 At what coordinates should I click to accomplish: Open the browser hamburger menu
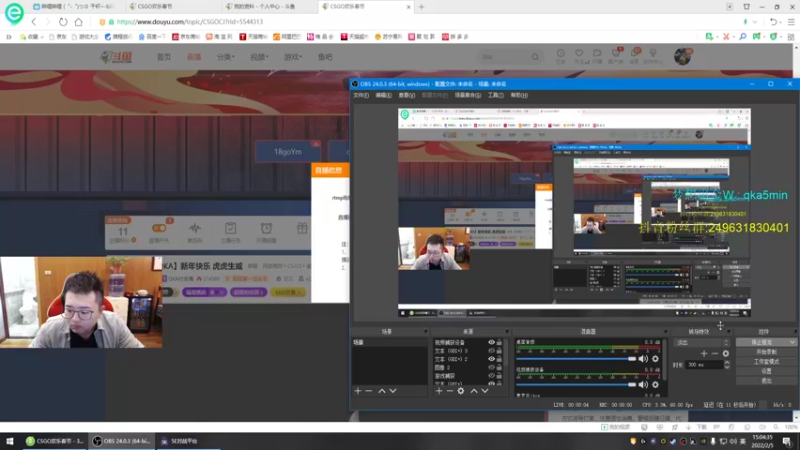[791, 22]
